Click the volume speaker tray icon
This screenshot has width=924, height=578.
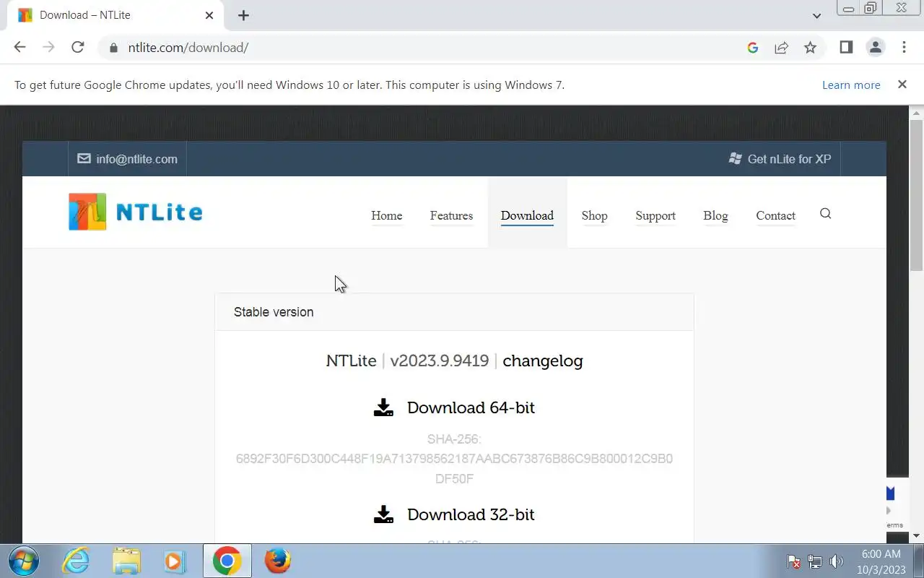837,561
